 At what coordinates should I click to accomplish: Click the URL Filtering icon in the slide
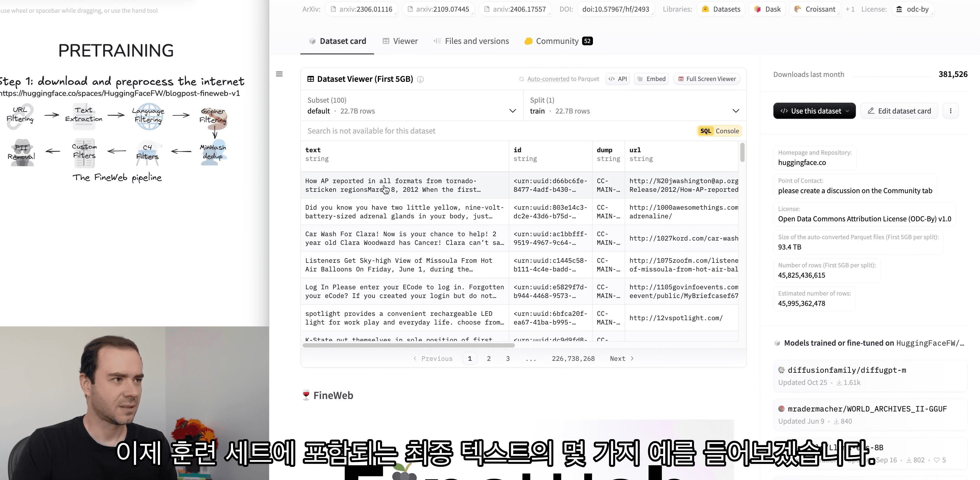coord(21,116)
